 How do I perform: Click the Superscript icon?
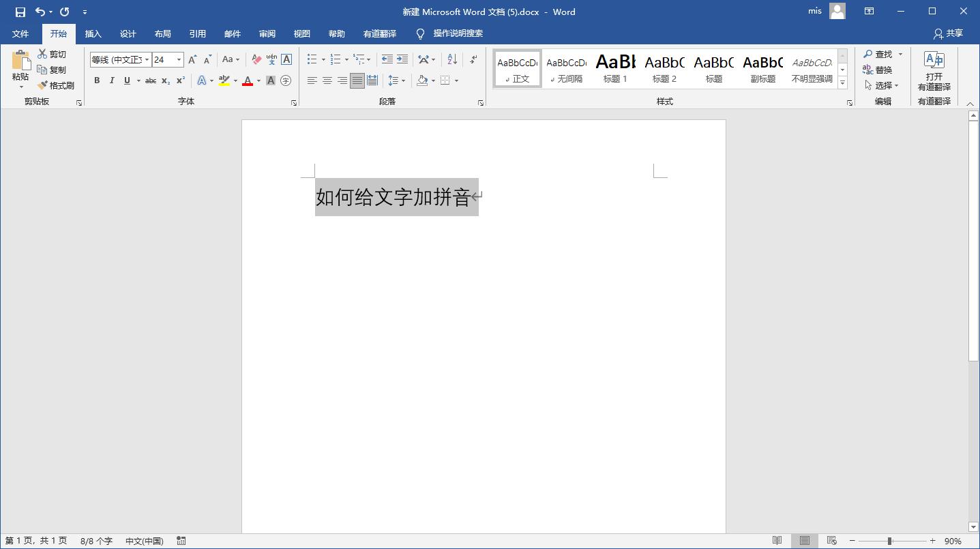coord(179,80)
